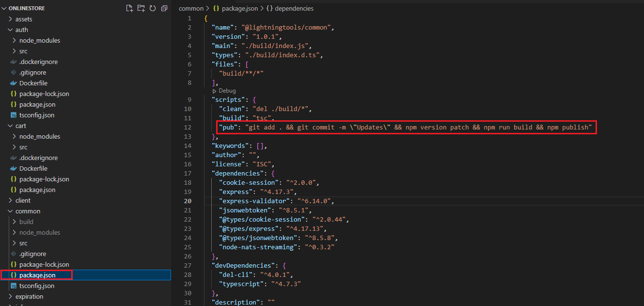Click the Debug code lens above scripts
Image resolution: width=644 pixels, height=306 pixels.
(226, 91)
